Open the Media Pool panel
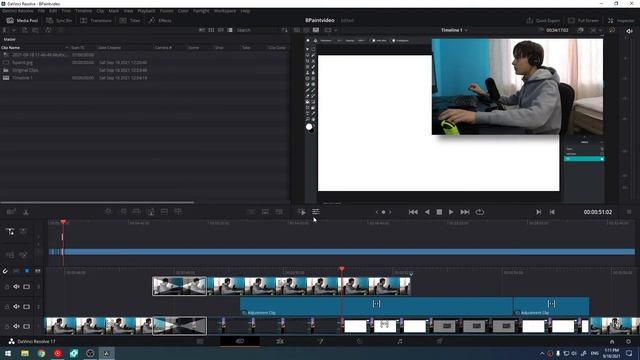This screenshot has height=360, width=640. click(x=22, y=20)
